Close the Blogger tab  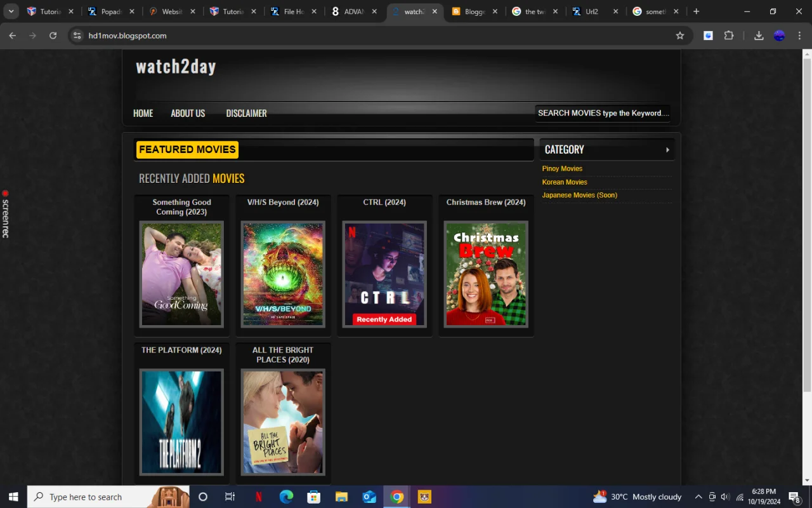[x=496, y=11]
